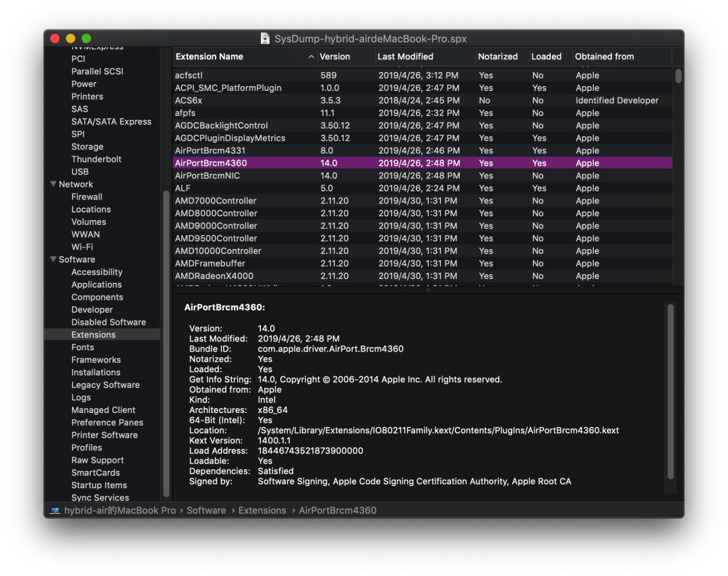Open SATA/SATA Express in the sidebar
Screen dimensions: 728x576
coord(111,122)
